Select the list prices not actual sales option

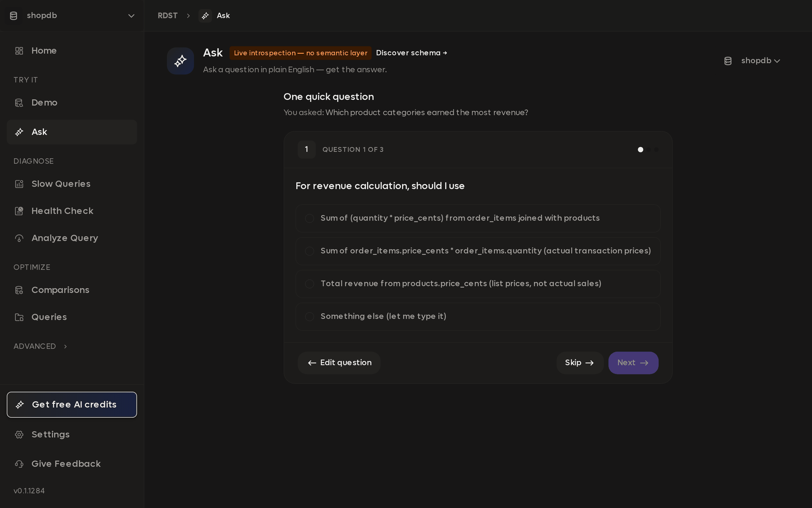pyautogui.click(x=478, y=284)
